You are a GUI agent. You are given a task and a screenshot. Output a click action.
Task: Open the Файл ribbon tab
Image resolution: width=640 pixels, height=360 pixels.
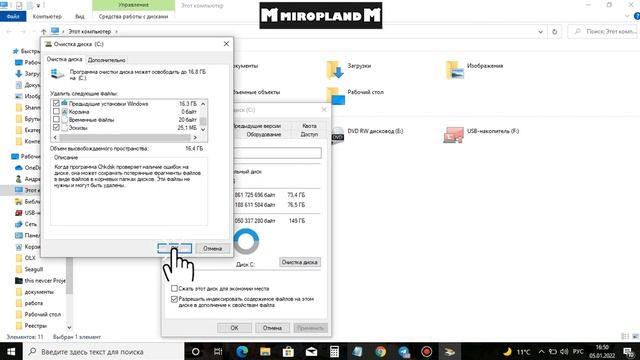coord(13,16)
